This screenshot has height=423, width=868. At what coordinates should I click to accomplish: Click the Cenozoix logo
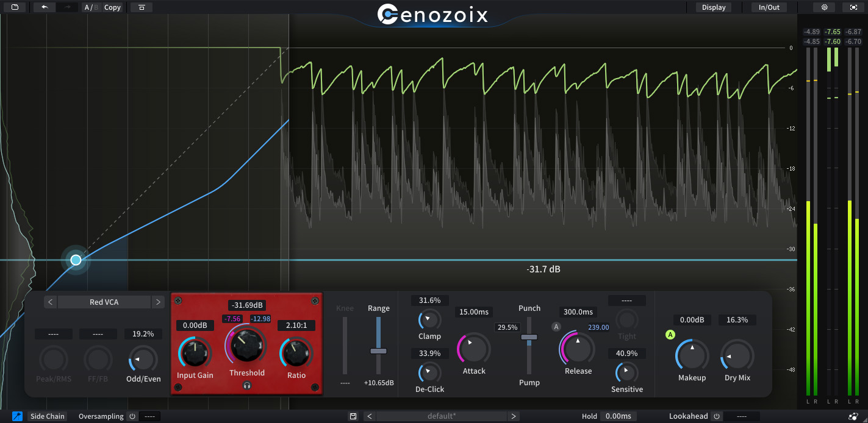pos(433,14)
